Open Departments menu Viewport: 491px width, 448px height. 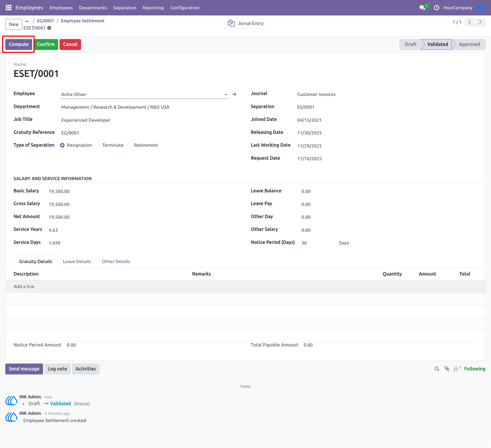(x=93, y=8)
